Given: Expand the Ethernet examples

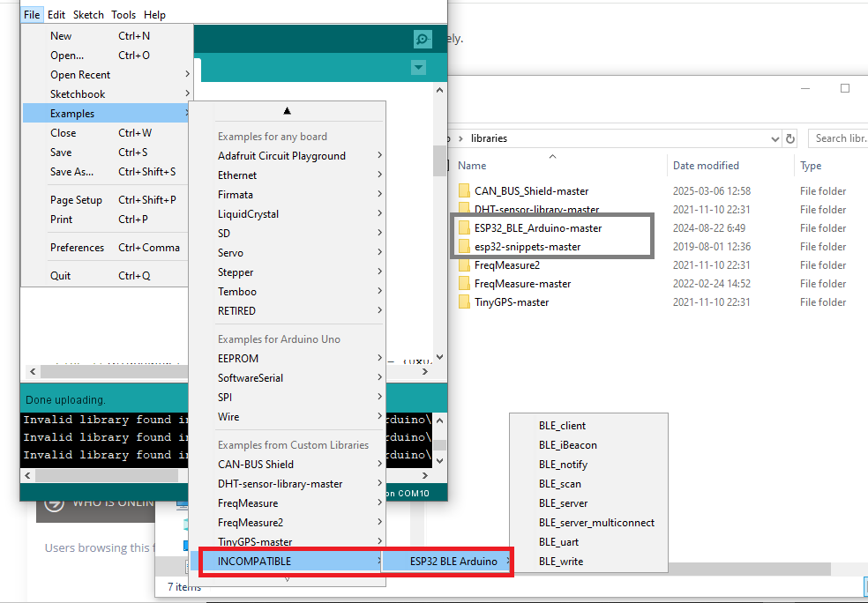Looking at the screenshot, I should pyautogui.click(x=288, y=175).
